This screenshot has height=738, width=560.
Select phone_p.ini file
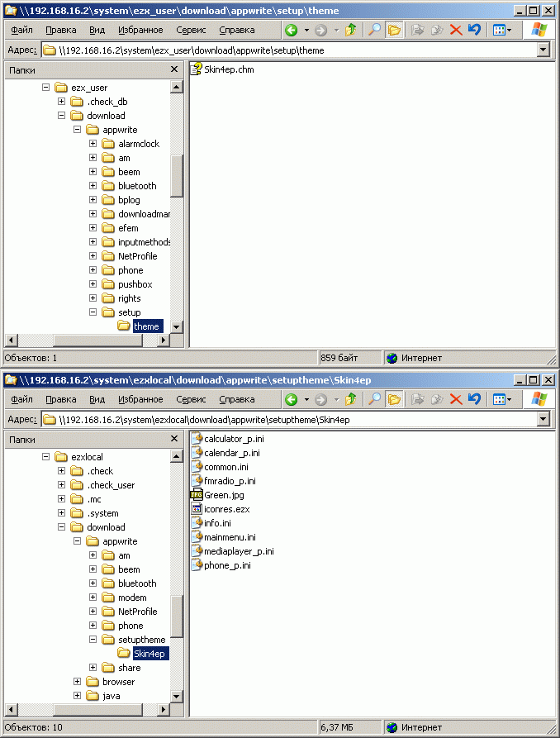[221, 566]
